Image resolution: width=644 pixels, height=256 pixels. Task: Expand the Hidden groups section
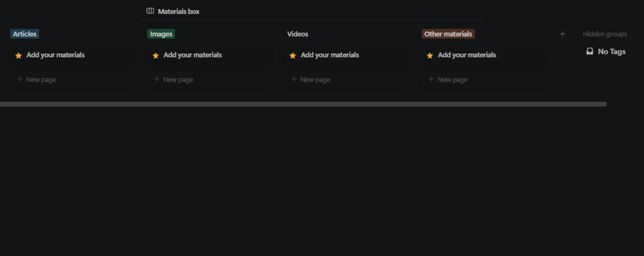tap(605, 34)
